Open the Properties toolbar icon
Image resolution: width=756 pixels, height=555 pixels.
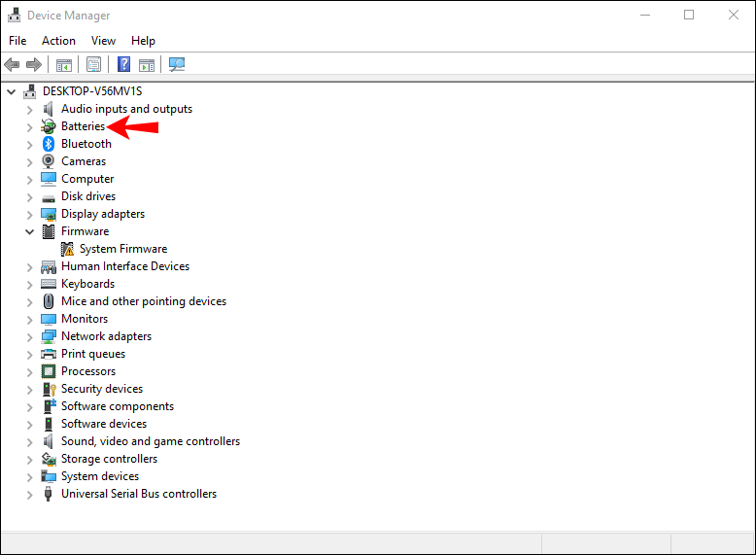pos(93,64)
